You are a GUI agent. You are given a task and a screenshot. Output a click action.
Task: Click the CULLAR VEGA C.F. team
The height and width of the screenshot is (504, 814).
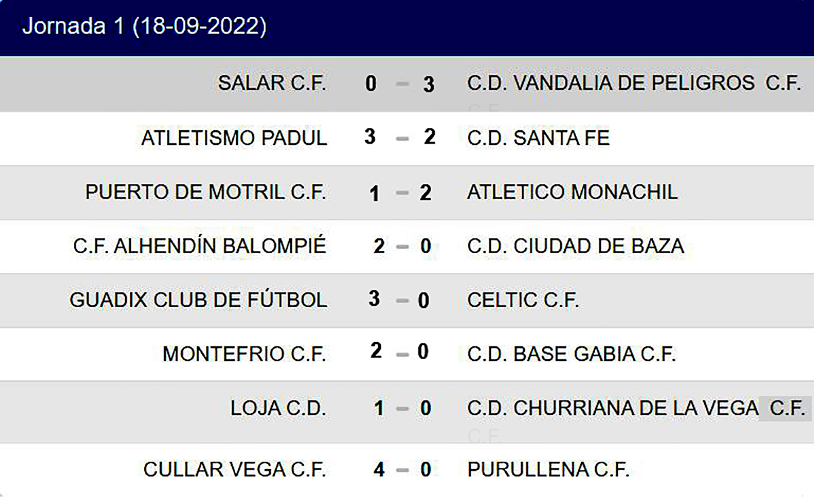[235, 470]
